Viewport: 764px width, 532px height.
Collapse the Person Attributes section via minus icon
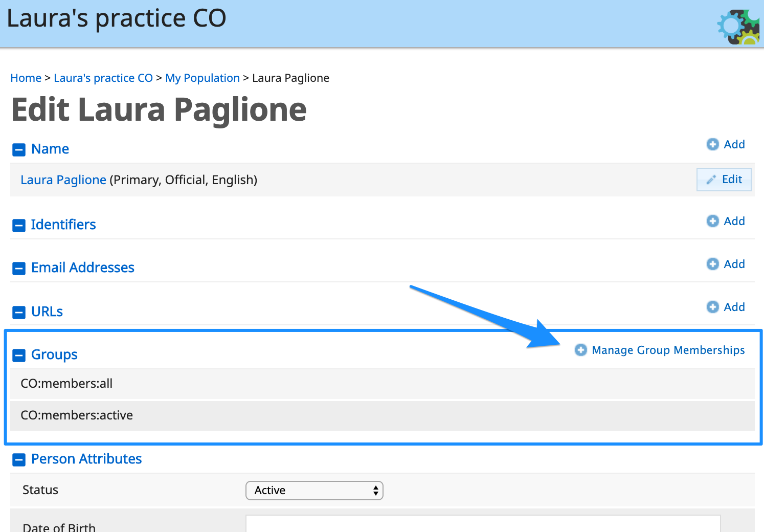[x=19, y=460]
